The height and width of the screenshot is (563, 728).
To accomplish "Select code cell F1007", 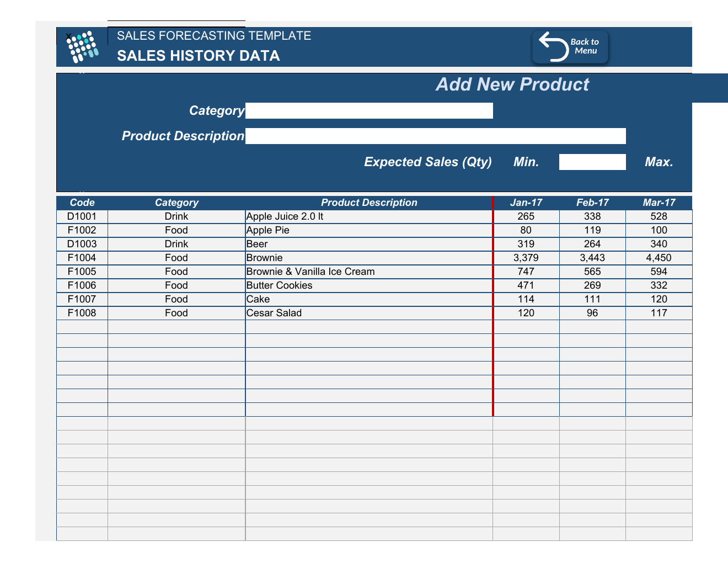I will [82, 299].
